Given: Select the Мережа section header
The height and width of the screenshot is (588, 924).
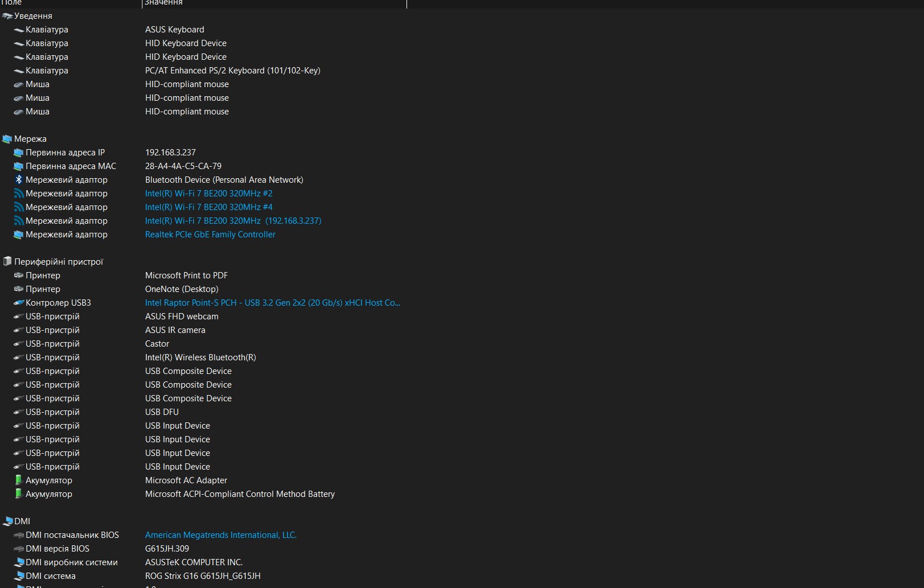Looking at the screenshot, I should [x=30, y=139].
